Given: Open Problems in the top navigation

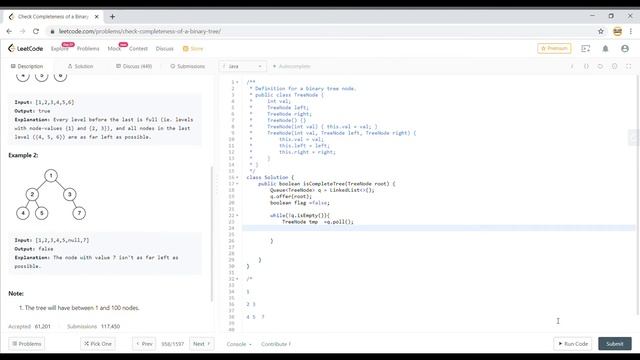Looking at the screenshot, I should pyautogui.click(x=88, y=49).
